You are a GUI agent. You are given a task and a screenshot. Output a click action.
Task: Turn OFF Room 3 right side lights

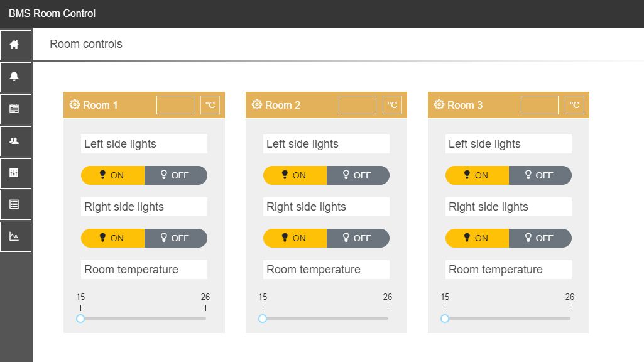pyautogui.click(x=540, y=238)
